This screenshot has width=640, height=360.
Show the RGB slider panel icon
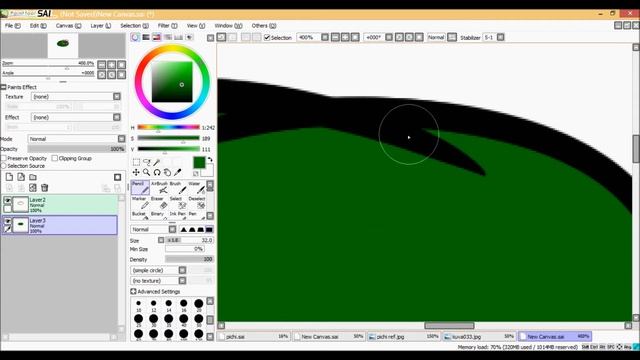pyautogui.click(x=146, y=37)
